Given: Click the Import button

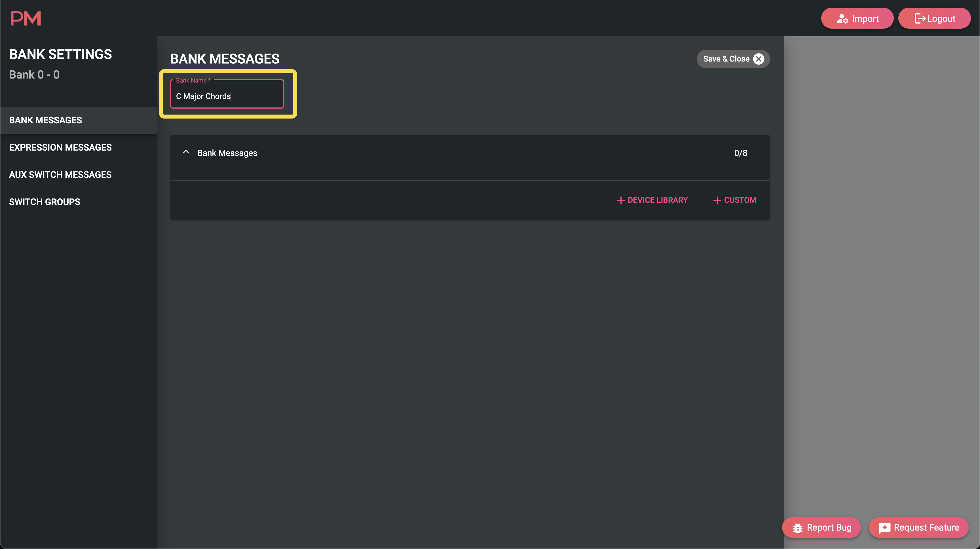Looking at the screenshot, I should tap(857, 18).
